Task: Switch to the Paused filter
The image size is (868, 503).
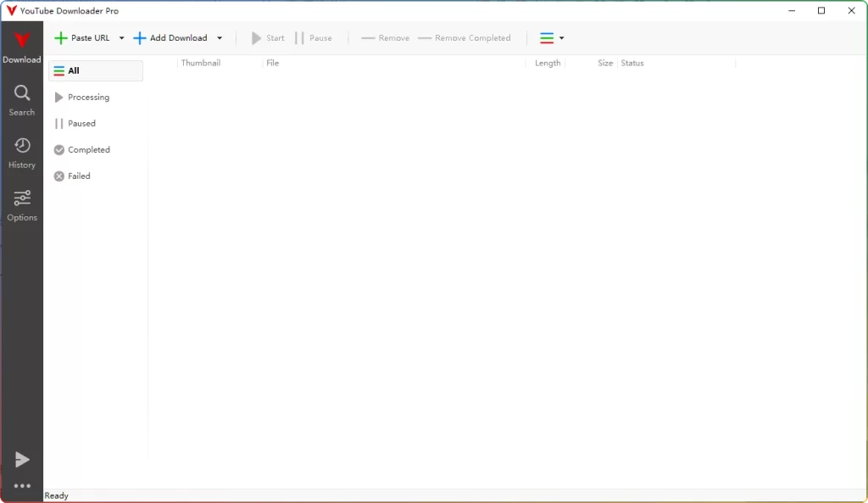Action: tap(81, 123)
